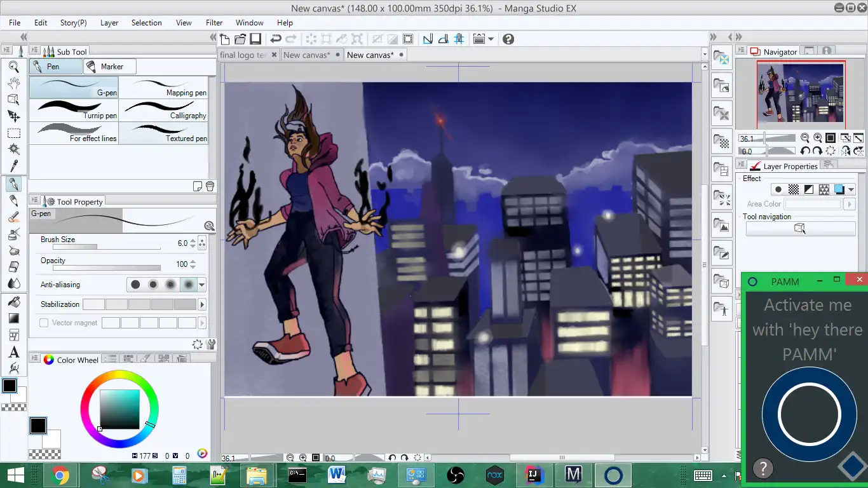
Task: Click the Save disk icon
Action: pyautogui.click(x=255, y=39)
